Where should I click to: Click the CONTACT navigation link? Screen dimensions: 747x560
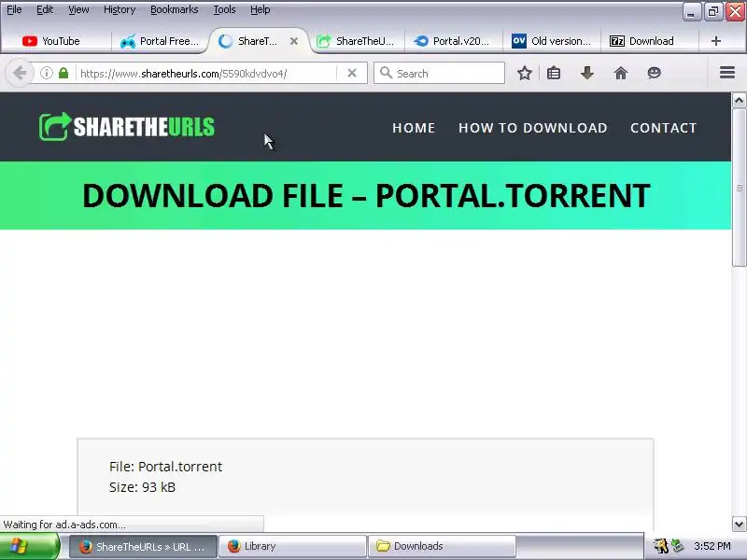point(663,128)
